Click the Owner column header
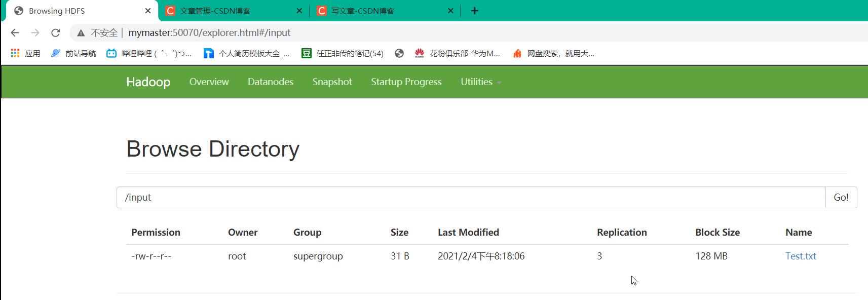The width and height of the screenshot is (868, 300). coord(243,233)
